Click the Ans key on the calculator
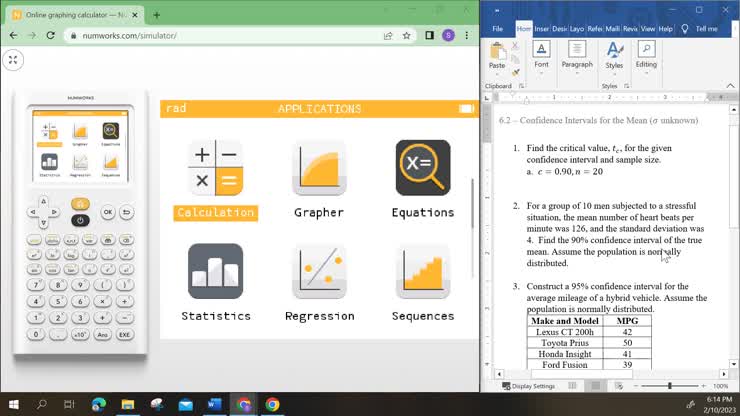 point(102,335)
